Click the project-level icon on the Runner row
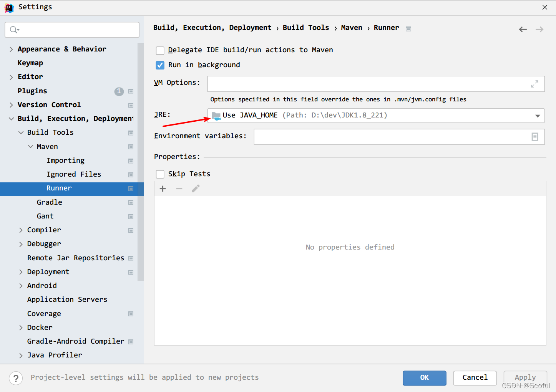 (131, 189)
